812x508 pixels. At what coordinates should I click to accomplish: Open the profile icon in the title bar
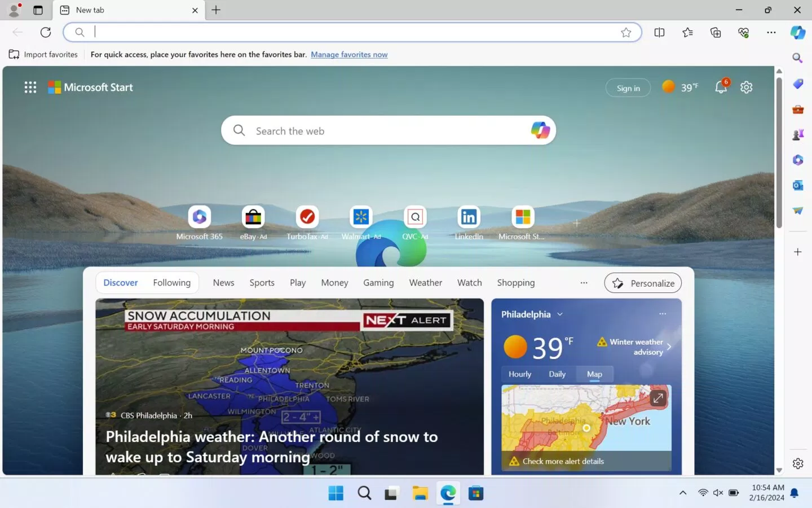(x=14, y=10)
